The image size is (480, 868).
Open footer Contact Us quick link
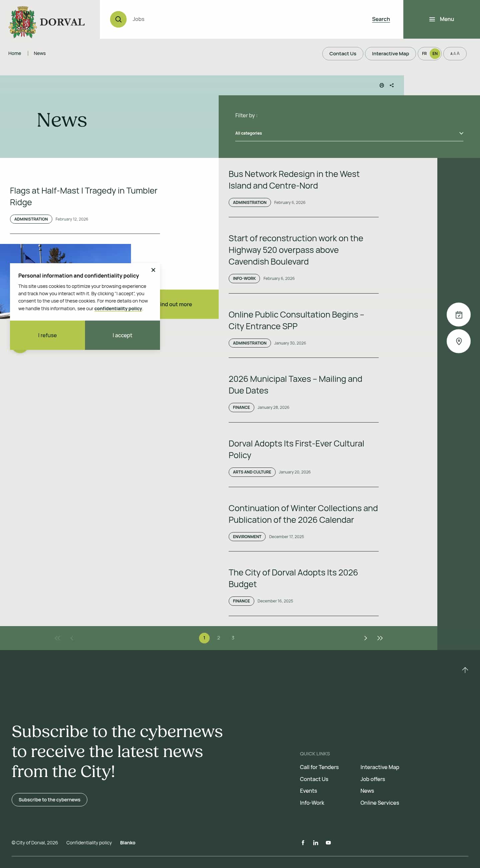(314, 779)
